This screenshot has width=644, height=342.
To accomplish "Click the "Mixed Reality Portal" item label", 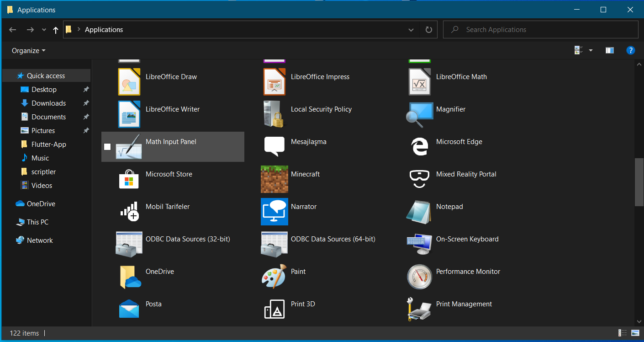I will tap(466, 174).
